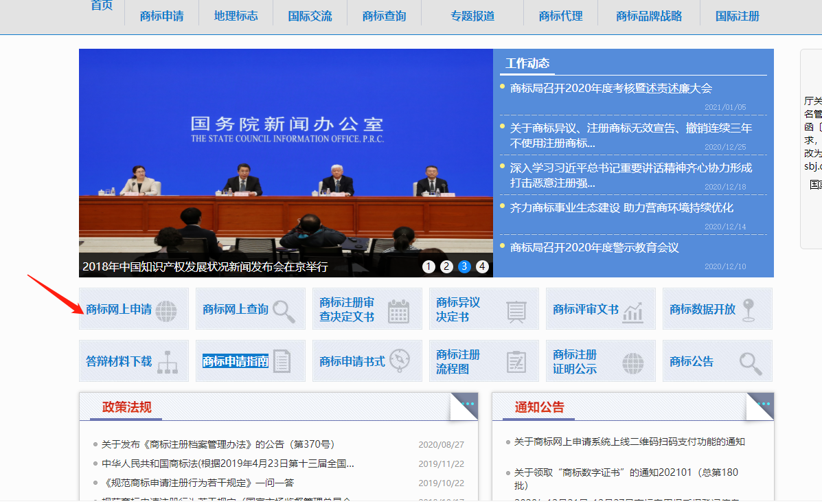Image resolution: width=822 pixels, height=504 pixels.
Task: Click the bar chart icon beside 商标评审文书
Action: pyautogui.click(x=632, y=312)
